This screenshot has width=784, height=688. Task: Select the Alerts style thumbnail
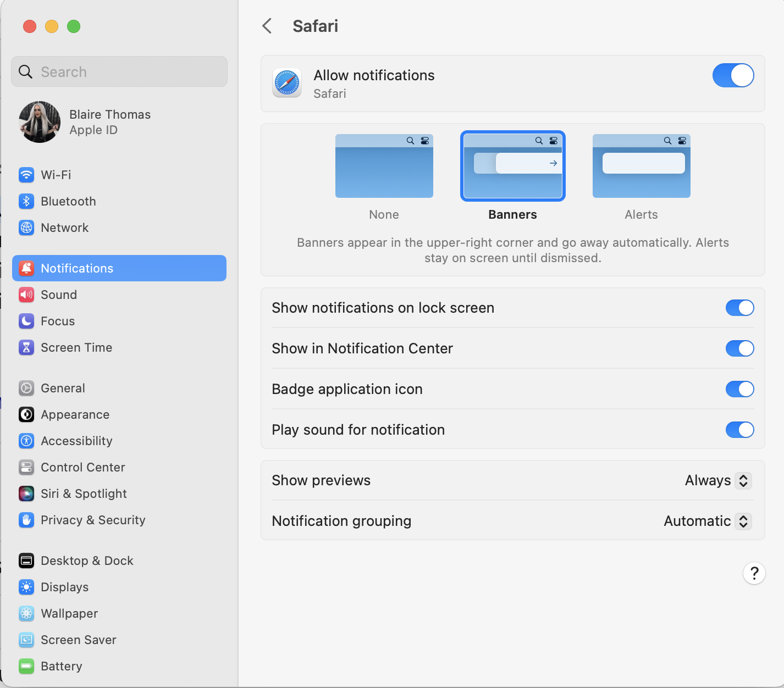click(642, 166)
